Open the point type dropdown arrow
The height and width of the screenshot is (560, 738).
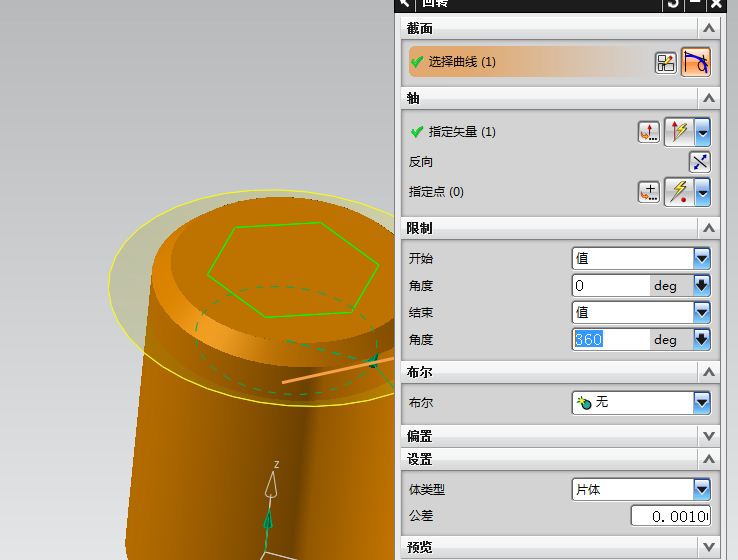(702, 192)
